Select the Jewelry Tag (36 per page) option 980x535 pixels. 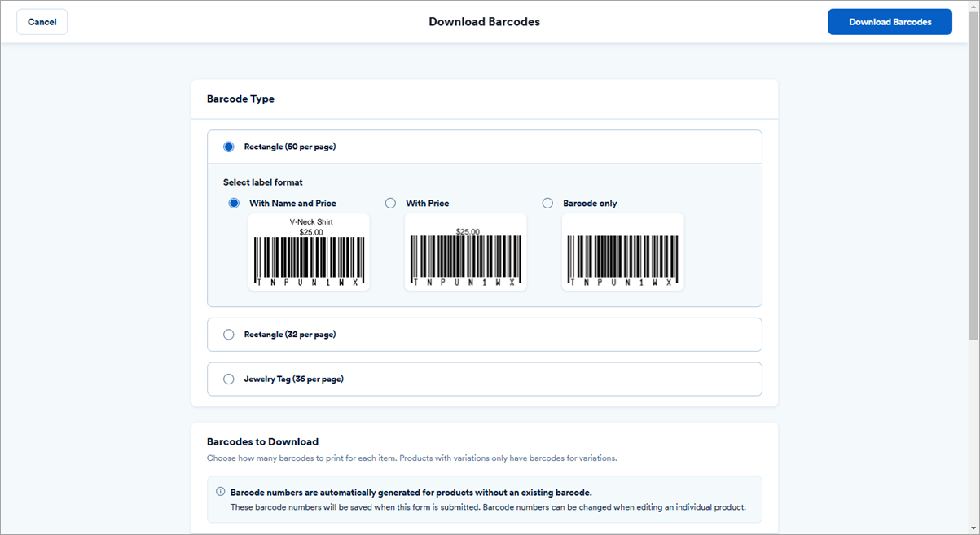(x=229, y=379)
